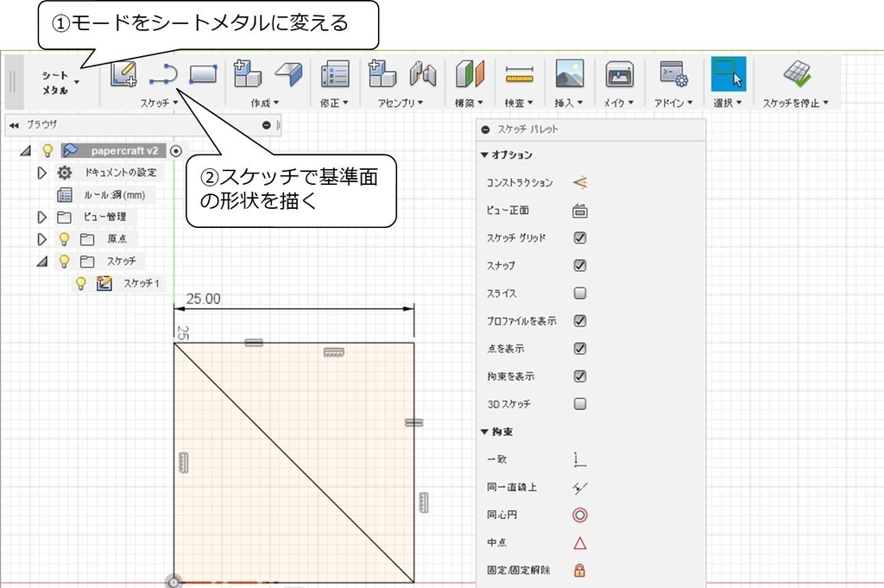884x588 pixels.
Task: Click the Scripts and Add-Ins icon
Action: [x=673, y=74]
